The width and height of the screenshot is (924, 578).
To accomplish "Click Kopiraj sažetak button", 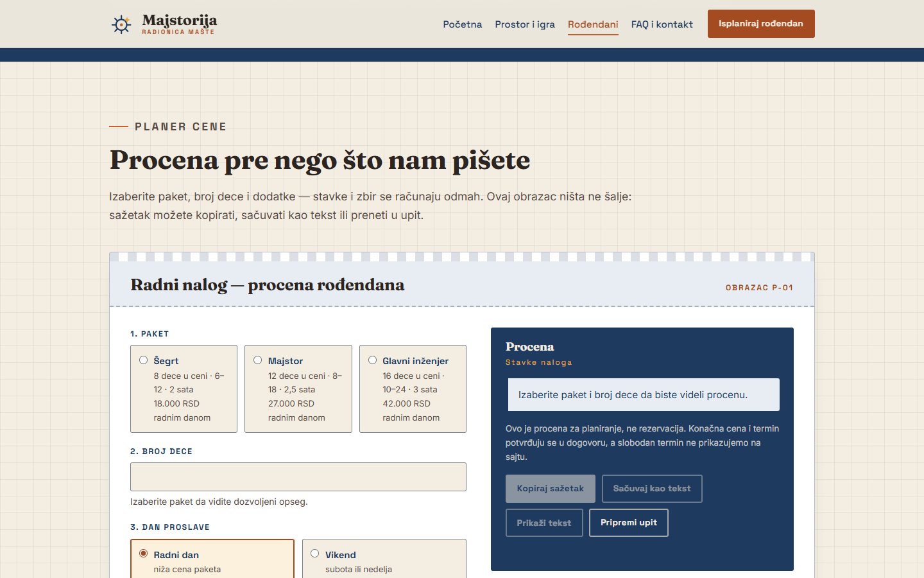I will point(551,489).
